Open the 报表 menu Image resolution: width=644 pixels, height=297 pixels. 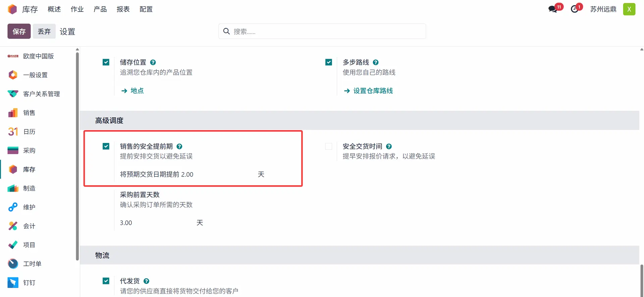click(123, 9)
